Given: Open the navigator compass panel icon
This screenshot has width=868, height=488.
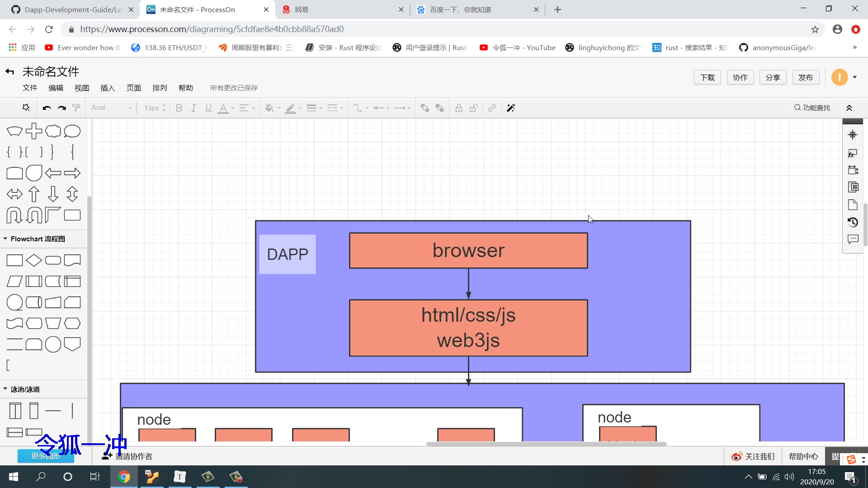Looking at the screenshot, I should (x=853, y=135).
